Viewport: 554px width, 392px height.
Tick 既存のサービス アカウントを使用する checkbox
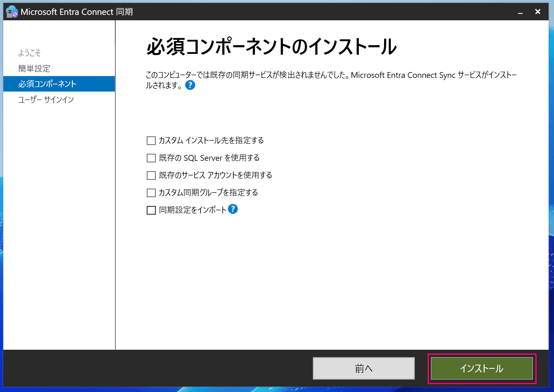point(151,176)
